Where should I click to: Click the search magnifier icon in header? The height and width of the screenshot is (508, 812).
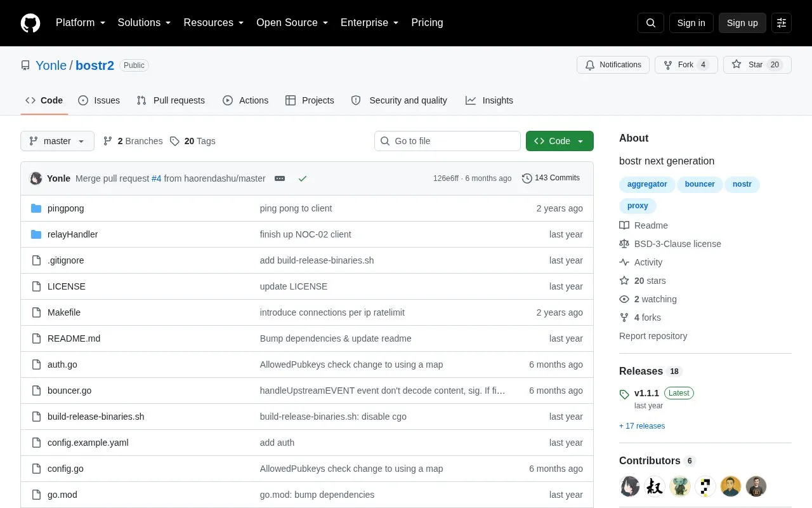click(651, 23)
